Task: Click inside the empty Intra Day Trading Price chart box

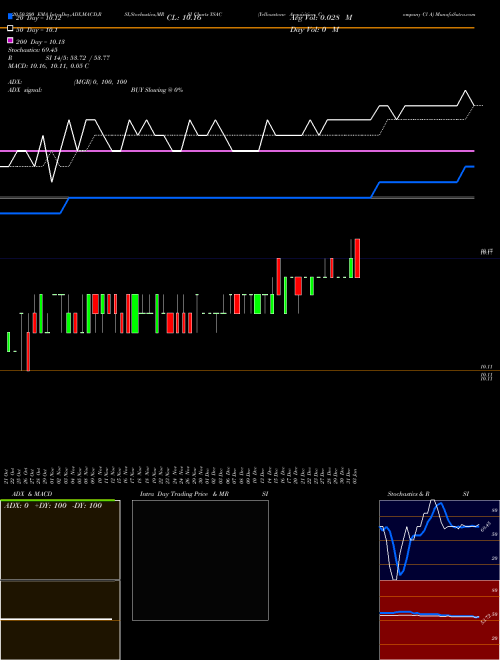Action: tap(200, 560)
